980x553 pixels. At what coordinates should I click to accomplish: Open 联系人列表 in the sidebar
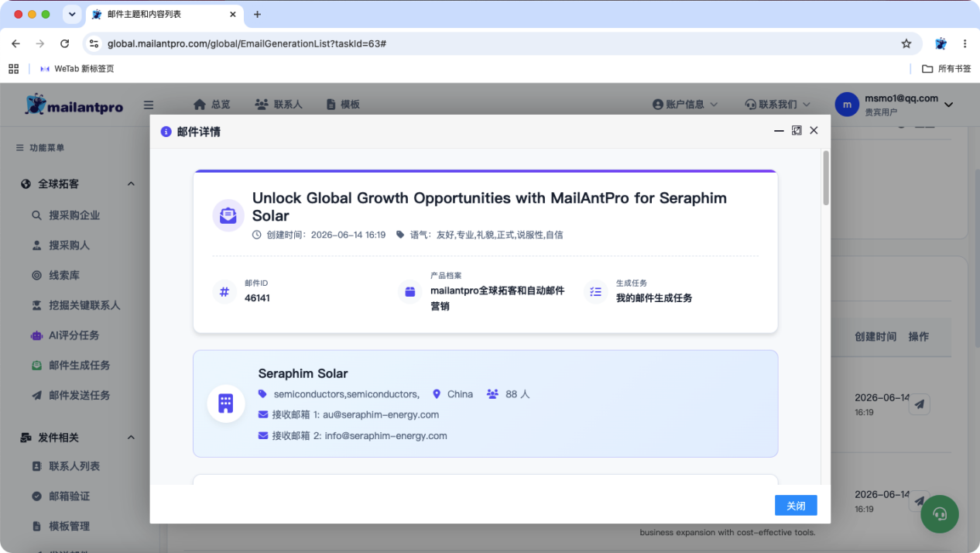[66, 466]
